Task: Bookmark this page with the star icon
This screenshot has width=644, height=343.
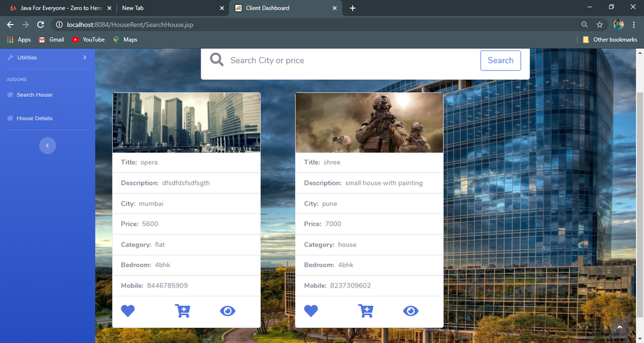Action: tap(599, 24)
